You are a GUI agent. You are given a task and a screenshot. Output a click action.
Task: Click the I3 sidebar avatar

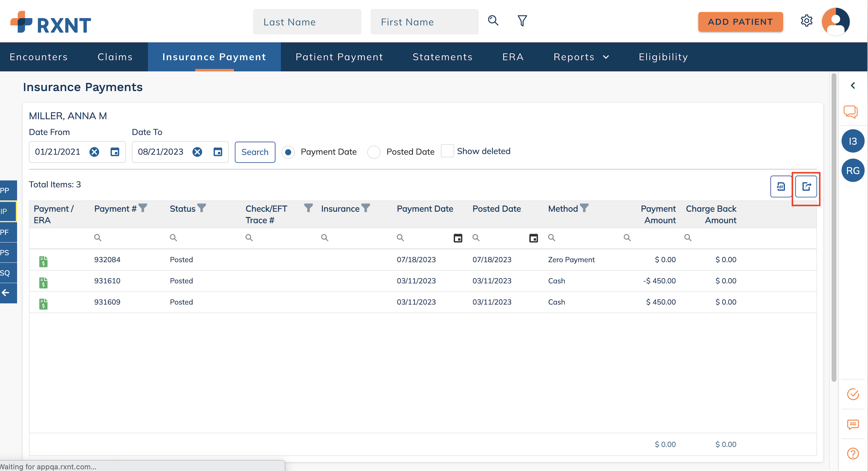[x=853, y=141]
